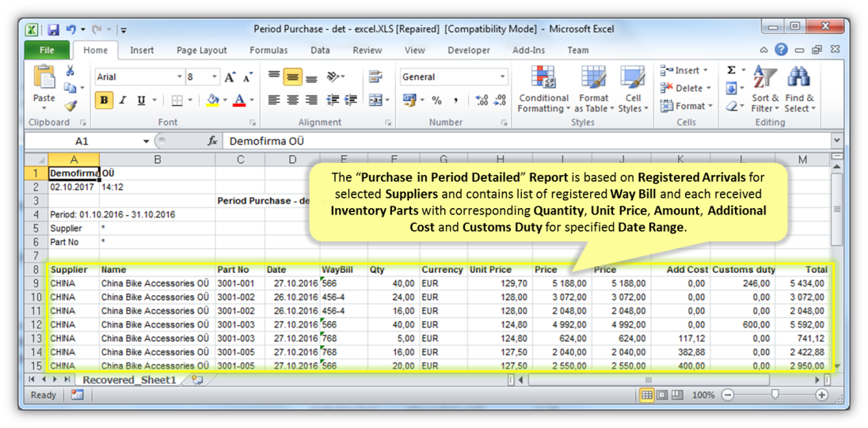
Task: Click the Fill down icon
Action: (x=731, y=88)
